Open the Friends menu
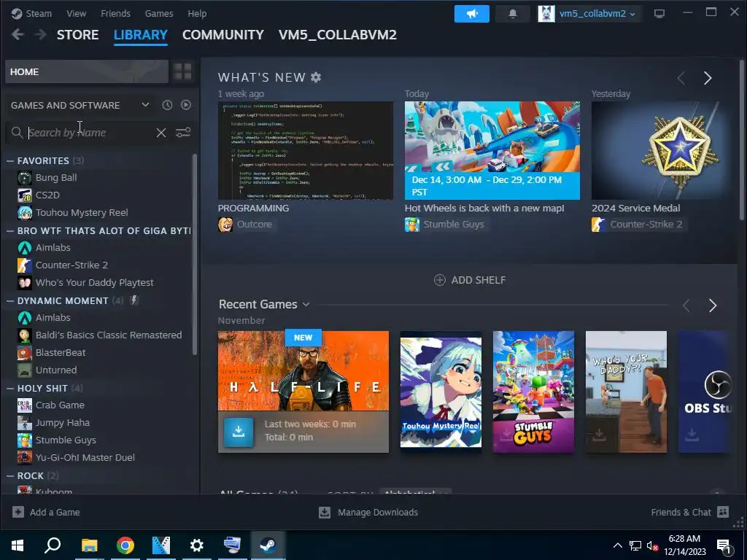Image resolution: width=747 pixels, height=560 pixels. click(x=115, y=13)
